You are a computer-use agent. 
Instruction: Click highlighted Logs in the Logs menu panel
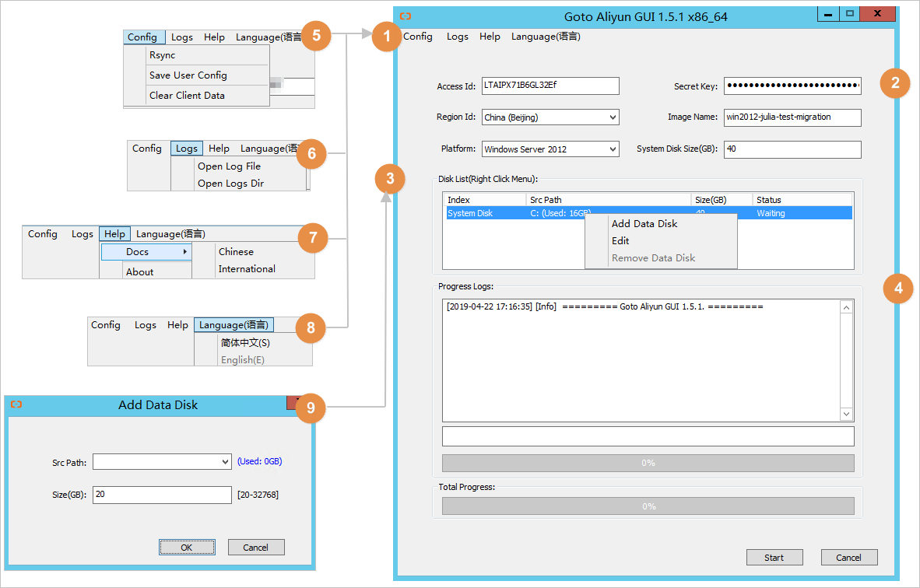pyautogui.click(x=187, y=149)
